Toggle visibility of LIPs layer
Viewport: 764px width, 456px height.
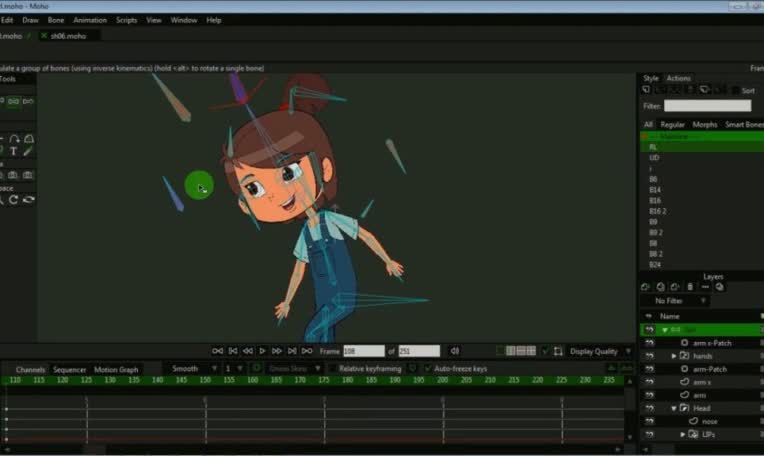(649, 434)
